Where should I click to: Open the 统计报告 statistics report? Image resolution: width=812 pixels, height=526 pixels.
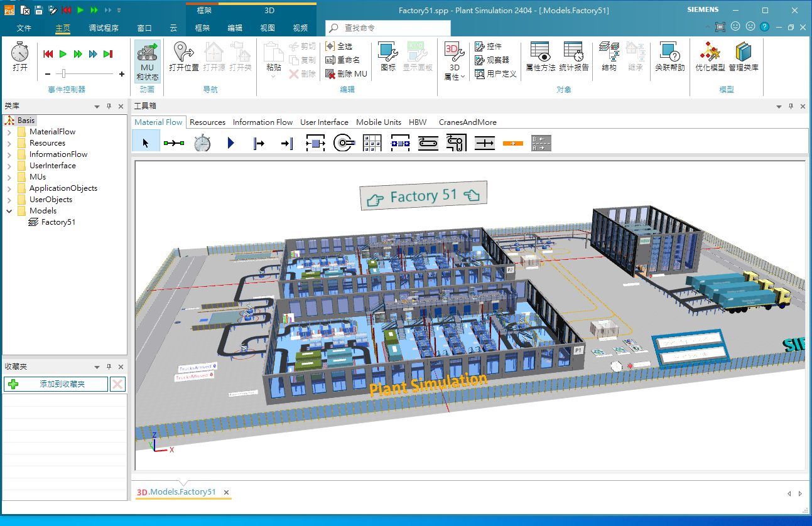(x=573, y=56)
